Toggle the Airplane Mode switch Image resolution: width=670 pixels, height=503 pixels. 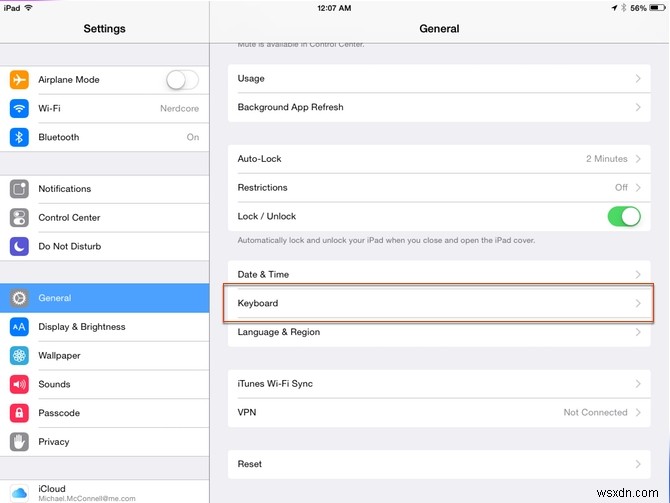point(182,80)
